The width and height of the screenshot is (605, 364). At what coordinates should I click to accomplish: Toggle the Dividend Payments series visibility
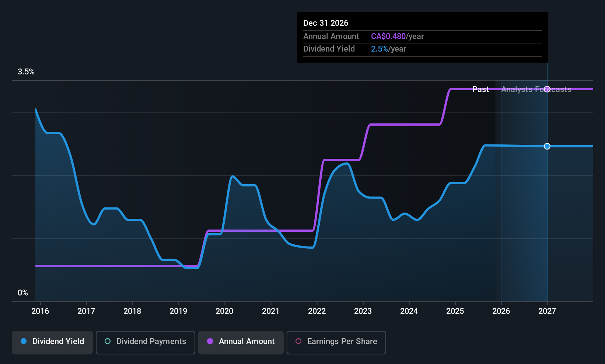pyautogui.click(x=145, y=342)
